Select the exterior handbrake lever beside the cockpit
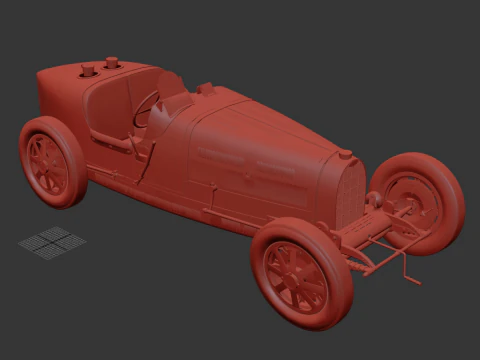This screenshot has height=360, width=480. click(x=146, y=162)
